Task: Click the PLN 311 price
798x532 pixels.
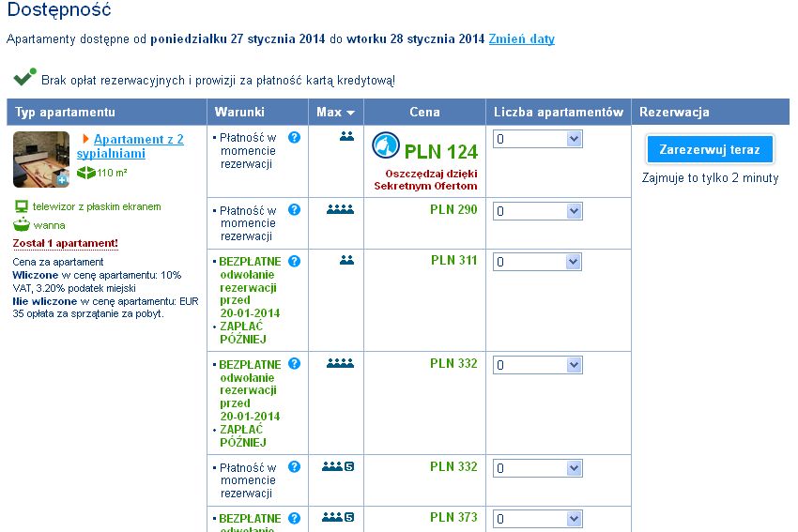Action: (x=454, y=261)
